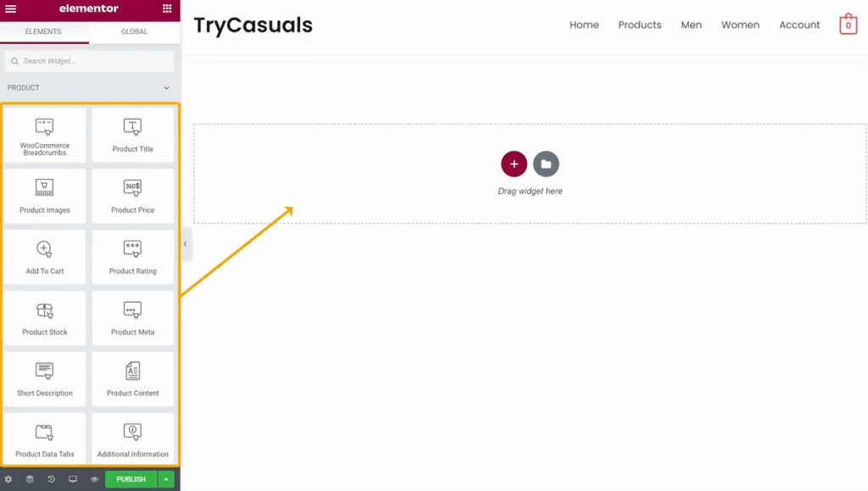The height and width of the screenshot is (491, 868).
Task: Focus the Search Widget field
Action: tap(89, 61)
